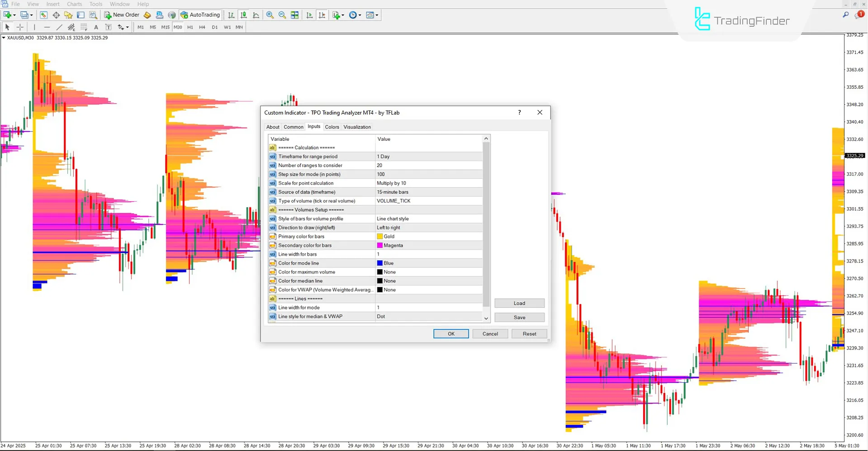Switch chart to line chart display mode
The width and height of the screenshot is (868, 451).
256,15
